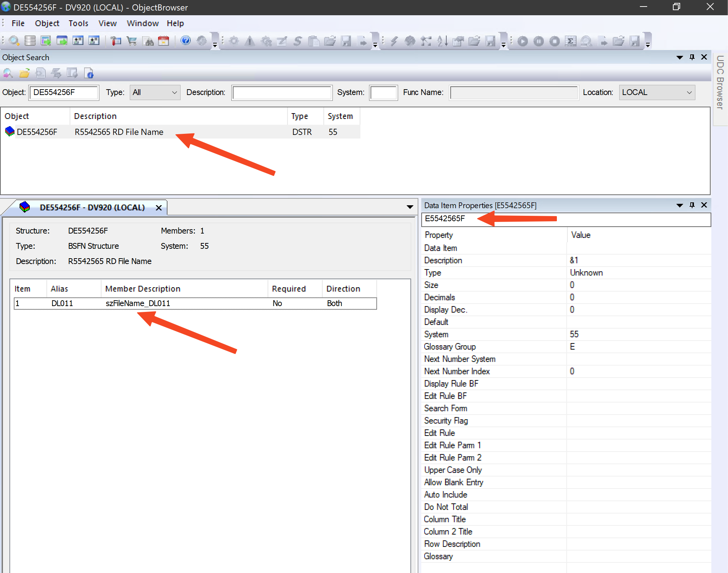Select the DE554256F - DV920 (LOCAL) tab
This screenshot has height=573, width=728.
92,207
